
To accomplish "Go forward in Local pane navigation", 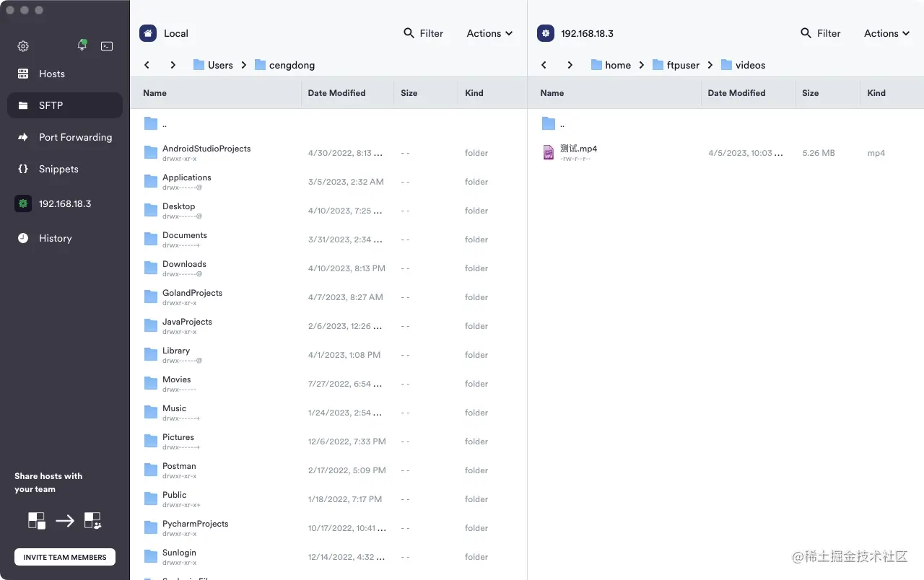I will tap(173, 65).
